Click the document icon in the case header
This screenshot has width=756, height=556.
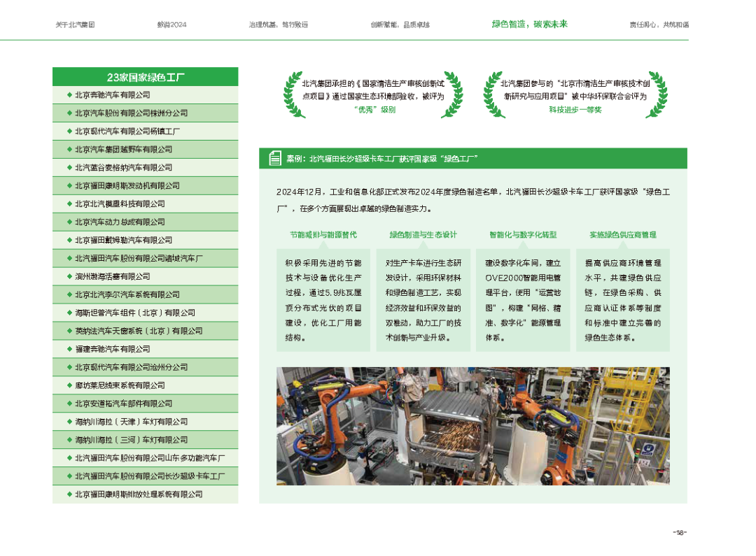point(275,158)
